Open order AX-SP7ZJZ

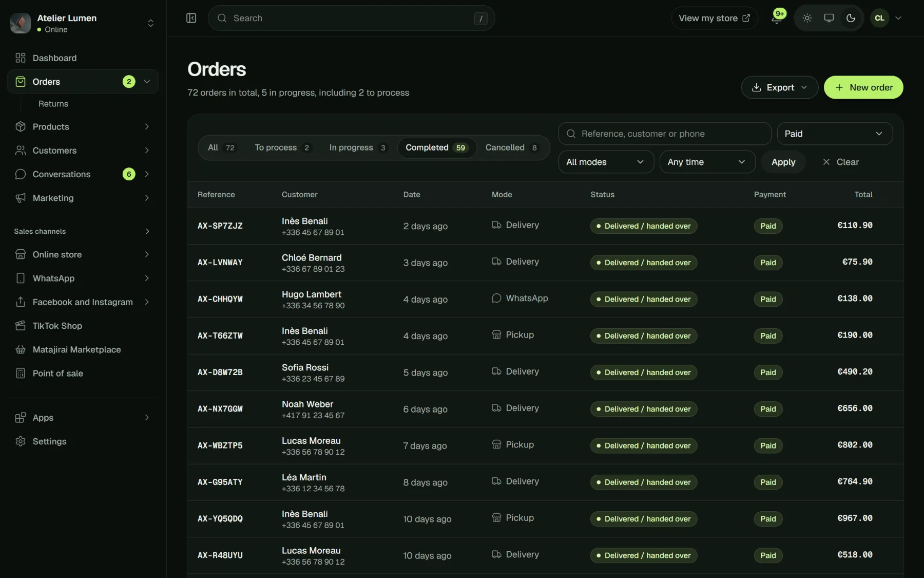pyautogui.click(x=220, y=226)
